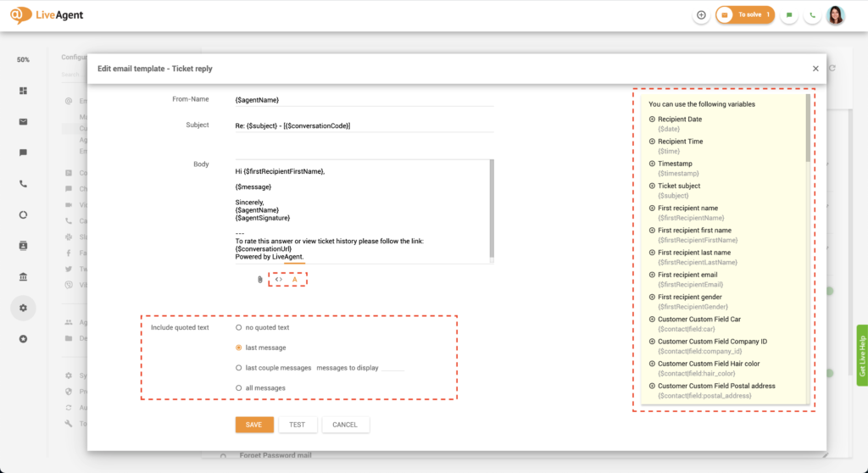This screenshot has width=868, height=473.
Task: Click the To solve ticket button
Action: click(745, 15)
